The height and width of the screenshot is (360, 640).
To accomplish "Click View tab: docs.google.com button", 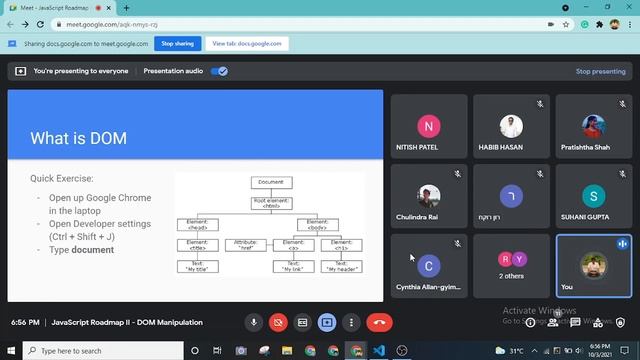I will pos(247,44).
